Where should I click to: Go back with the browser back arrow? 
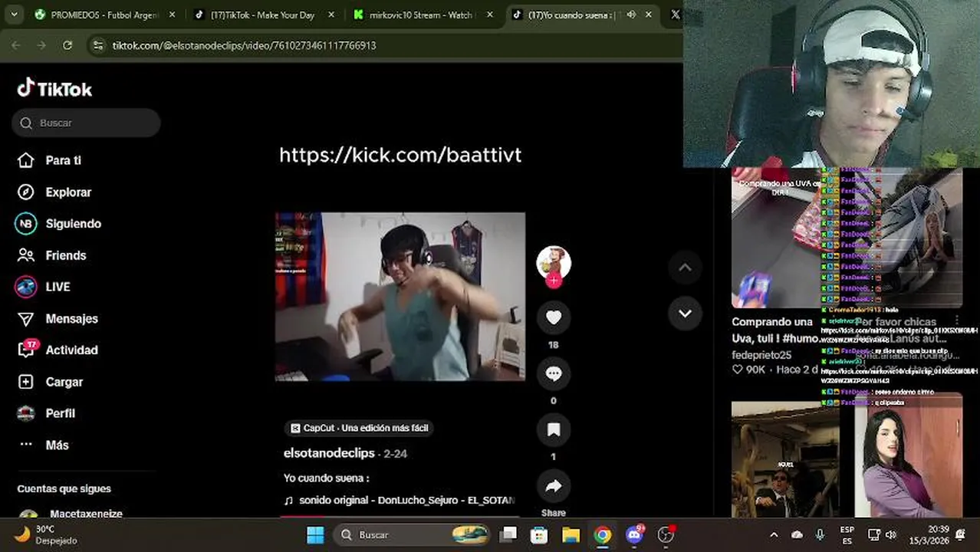[x=16, y=45]
